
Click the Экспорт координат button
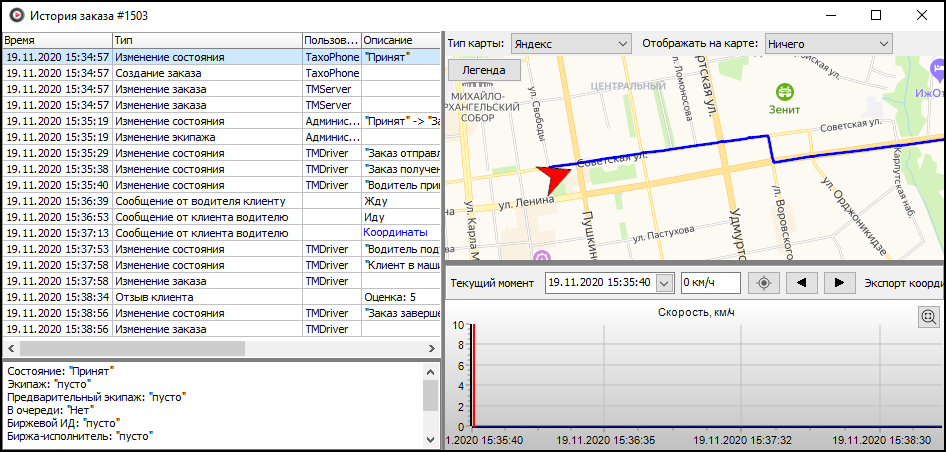tap(903, 282)
